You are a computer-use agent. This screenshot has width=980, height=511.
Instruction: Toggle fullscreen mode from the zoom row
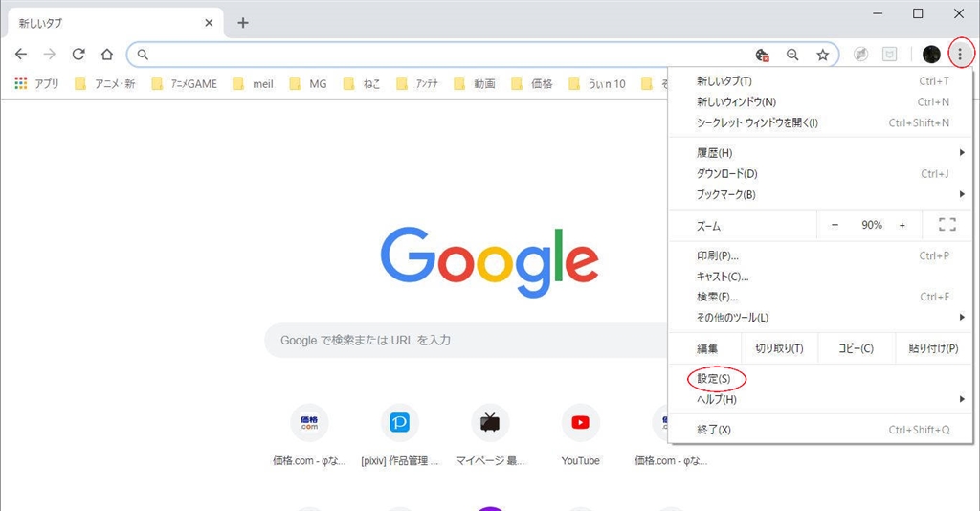(947, 225)
